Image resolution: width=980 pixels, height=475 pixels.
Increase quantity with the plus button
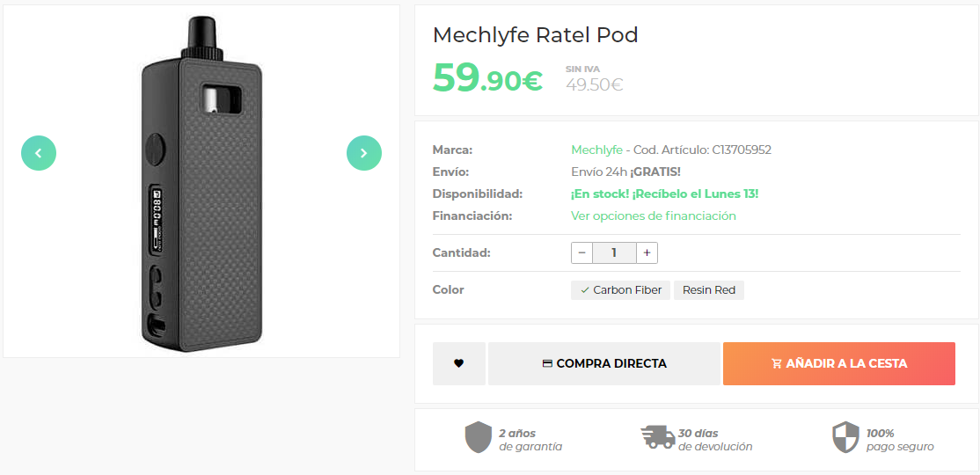coord(647,252)
